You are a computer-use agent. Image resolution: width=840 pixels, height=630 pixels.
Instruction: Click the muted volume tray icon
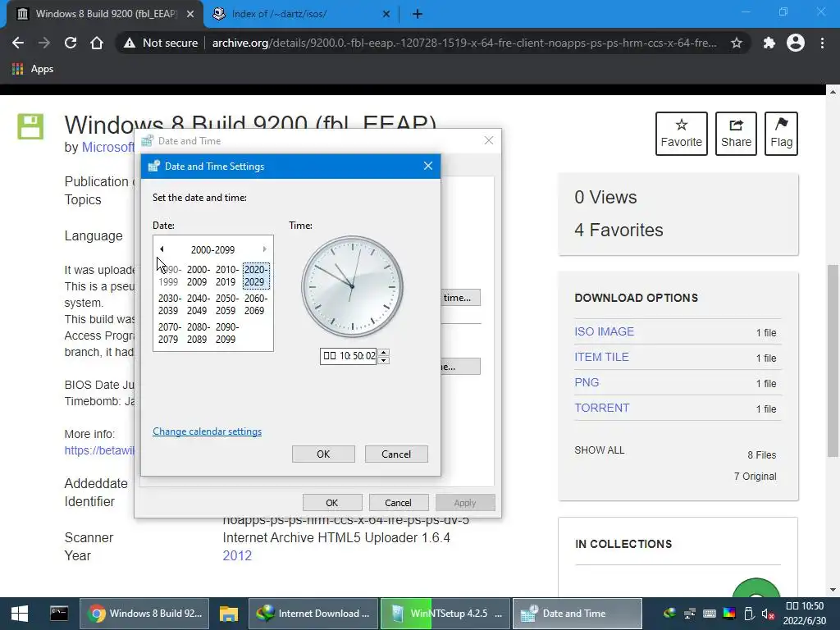(x=768, y=614)
